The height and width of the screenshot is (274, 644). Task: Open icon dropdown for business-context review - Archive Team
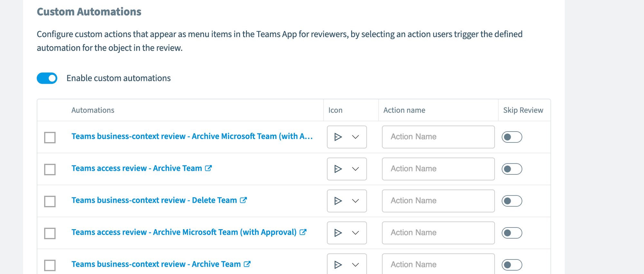tap(347, 264)
